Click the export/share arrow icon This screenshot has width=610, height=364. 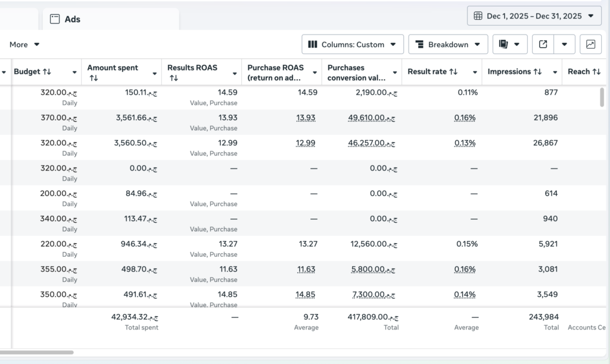[x=543, y=44]
